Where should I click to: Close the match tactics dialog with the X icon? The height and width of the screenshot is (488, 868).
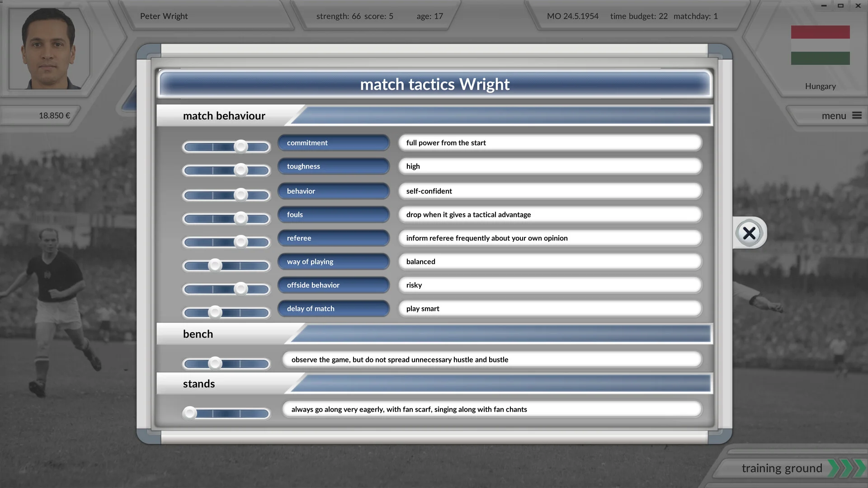(x=749, y=233)
